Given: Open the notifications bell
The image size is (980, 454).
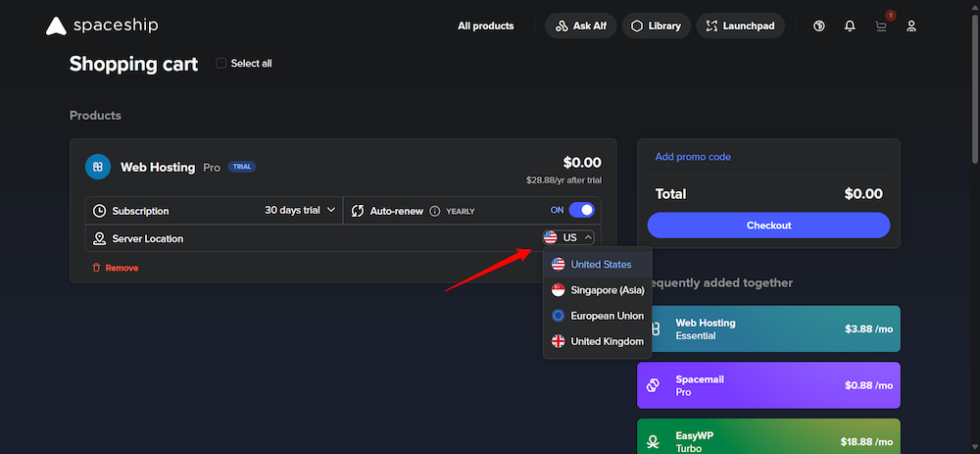Looking at the screenshot, I should tap(850, 26).
